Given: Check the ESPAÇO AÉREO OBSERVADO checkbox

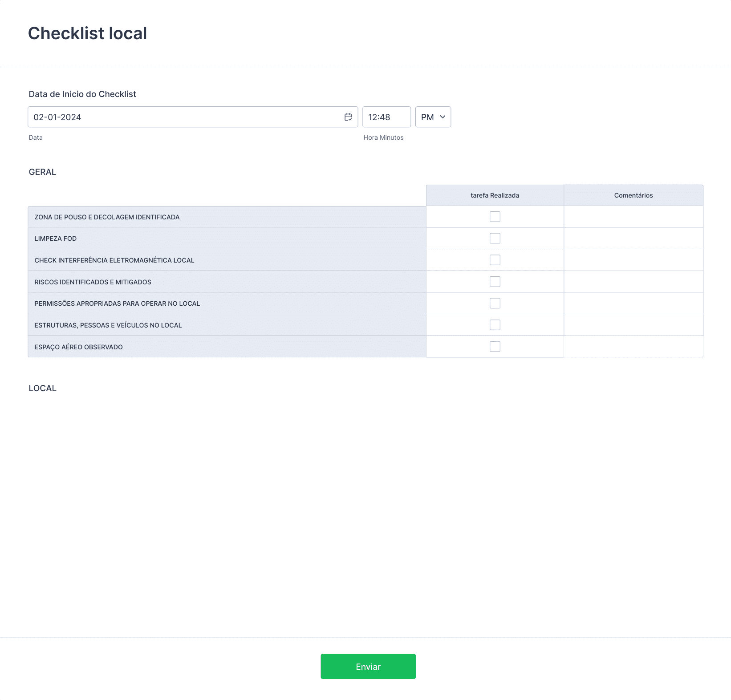Looking at the screenshot, I should pyautogui.click(x=495, y=347).
